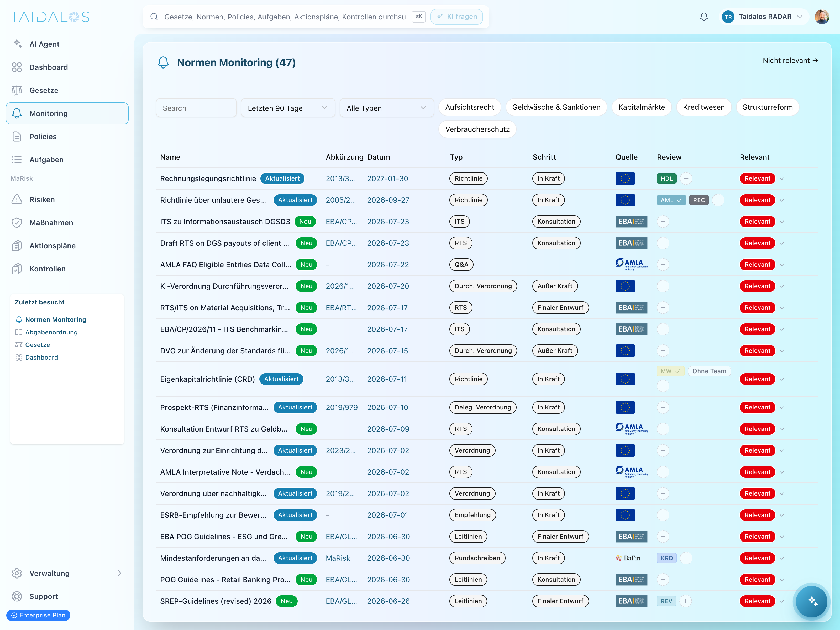The height and width of the screenshot is (630, 840).
Task: Click the KI fragen button
Action: [x=456, y=17]
